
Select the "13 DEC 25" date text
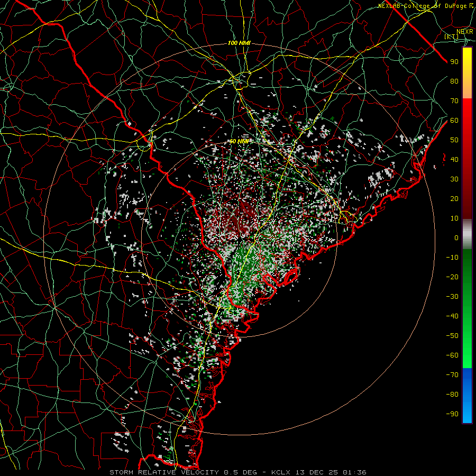click(317, 472)
